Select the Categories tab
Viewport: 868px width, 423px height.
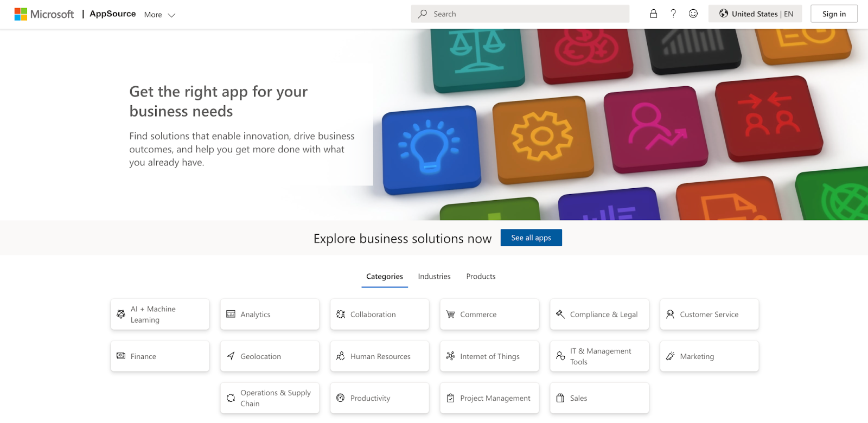tap(385, 277)
